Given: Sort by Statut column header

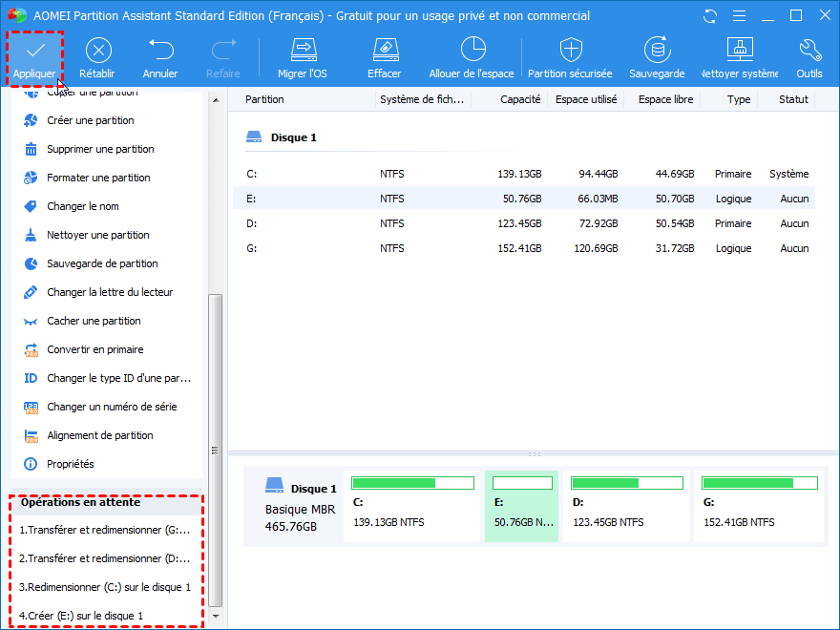Looking at the screenshot, I should [793, 99].
